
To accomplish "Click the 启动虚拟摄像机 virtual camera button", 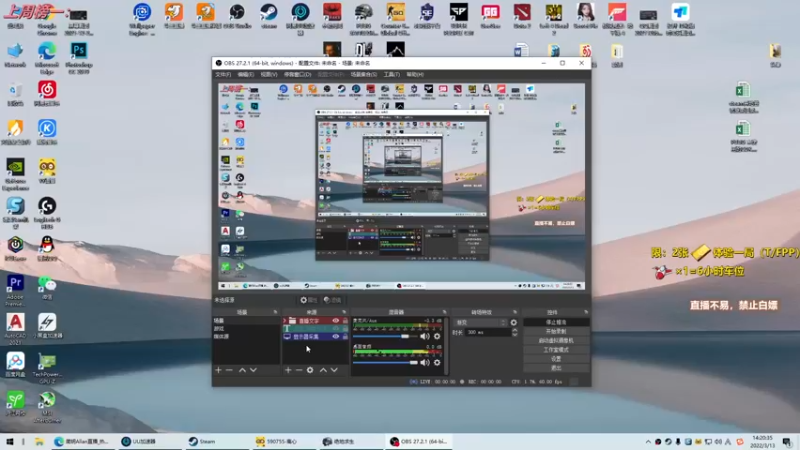I will (556, 340).
